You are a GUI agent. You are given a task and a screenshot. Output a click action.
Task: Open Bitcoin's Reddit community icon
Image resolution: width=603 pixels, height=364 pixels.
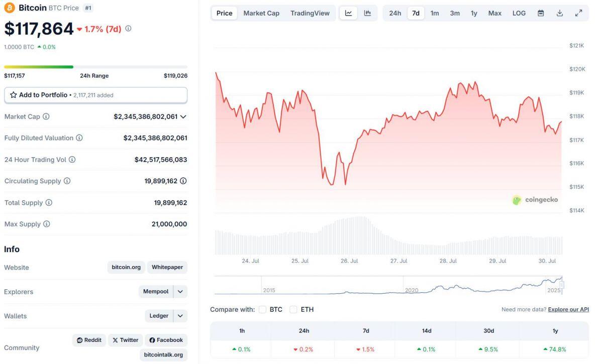pyautogui.click(x=89, y=340)
